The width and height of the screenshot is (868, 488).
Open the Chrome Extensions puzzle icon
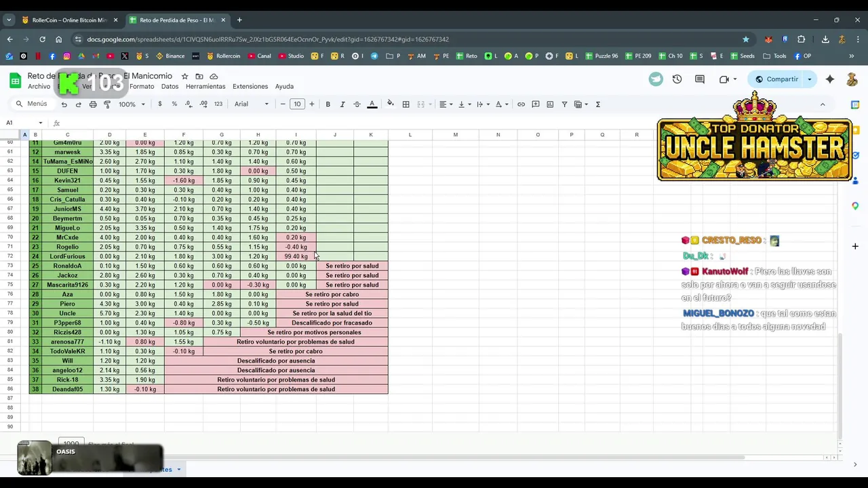pos(802,39)
